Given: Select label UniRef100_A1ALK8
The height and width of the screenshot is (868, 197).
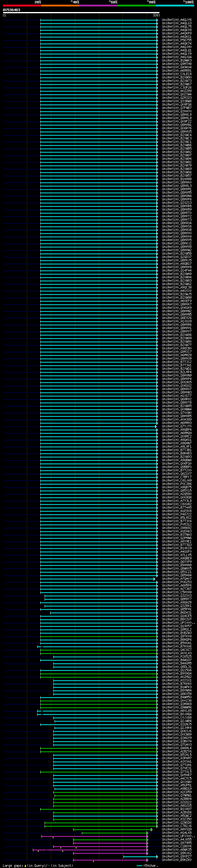Looking at the screenshot, I should coord(176,833).
